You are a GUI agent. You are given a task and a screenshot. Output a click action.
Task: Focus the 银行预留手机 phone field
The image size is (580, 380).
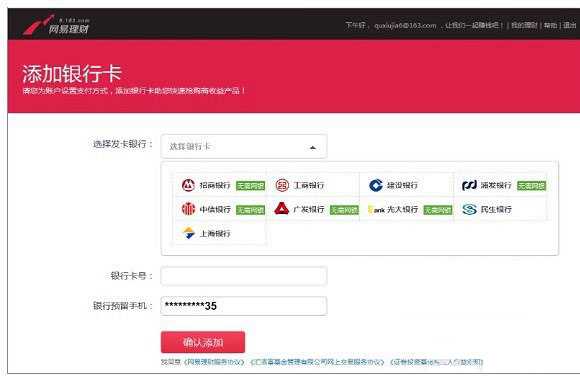pyautogui.click(x=244, y=306)
